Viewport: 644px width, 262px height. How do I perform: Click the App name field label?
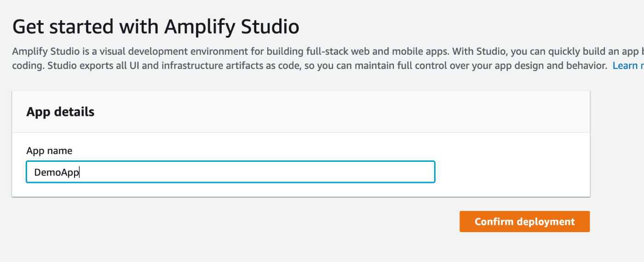(x=49, y=151)
